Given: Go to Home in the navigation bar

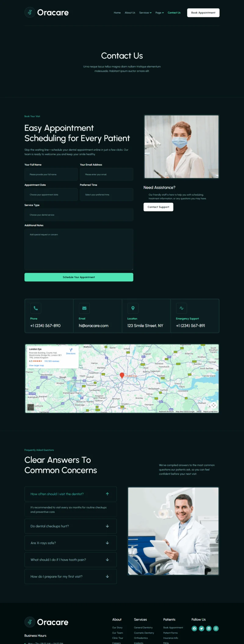Looking at the screenshot, I should point(117,13).
